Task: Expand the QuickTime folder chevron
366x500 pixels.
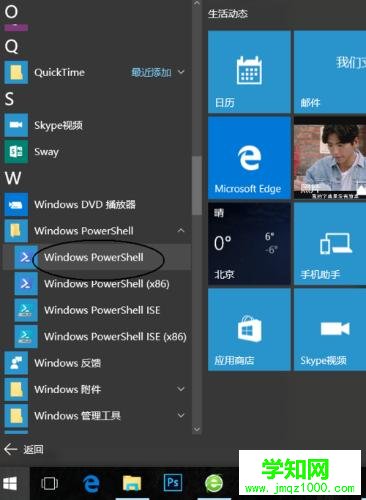Action: pyautogui.click(x=181, y=72)
